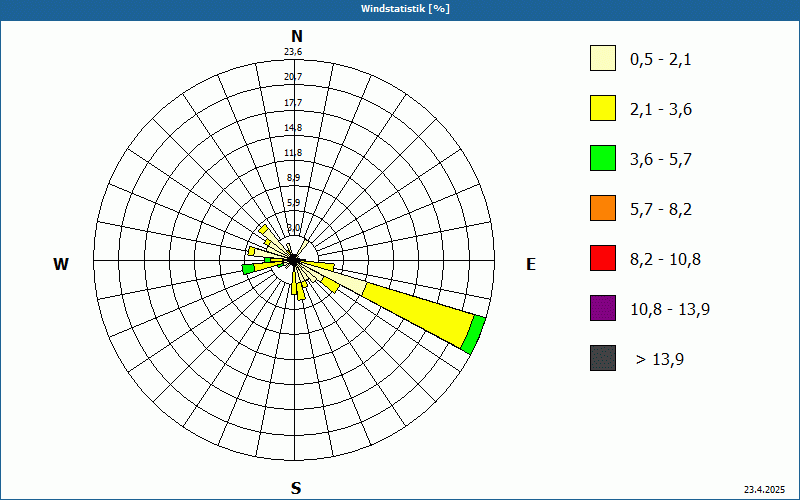Click the 23,6 ring scale value
Viewport: 800px width, 500px height.
click(x=293, y=52)
